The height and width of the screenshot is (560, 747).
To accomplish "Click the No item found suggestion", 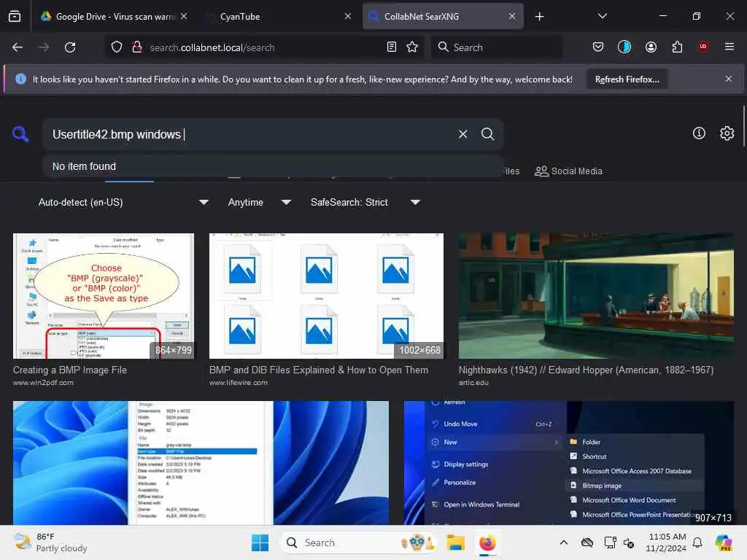I will coord(274,166).
